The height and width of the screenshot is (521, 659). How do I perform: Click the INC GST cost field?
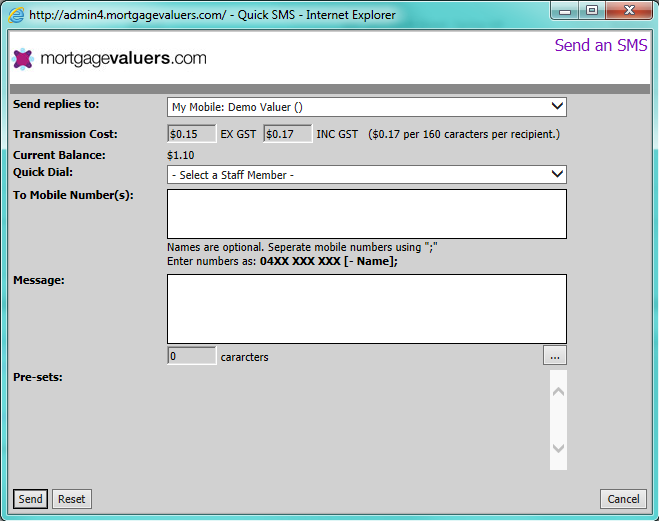(x=288, y=134)
